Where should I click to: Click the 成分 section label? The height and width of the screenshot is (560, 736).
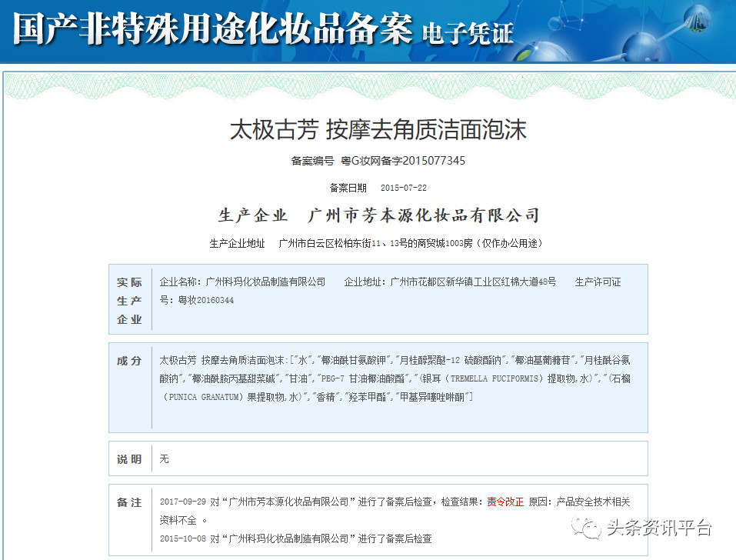click(x=129, y=361)
